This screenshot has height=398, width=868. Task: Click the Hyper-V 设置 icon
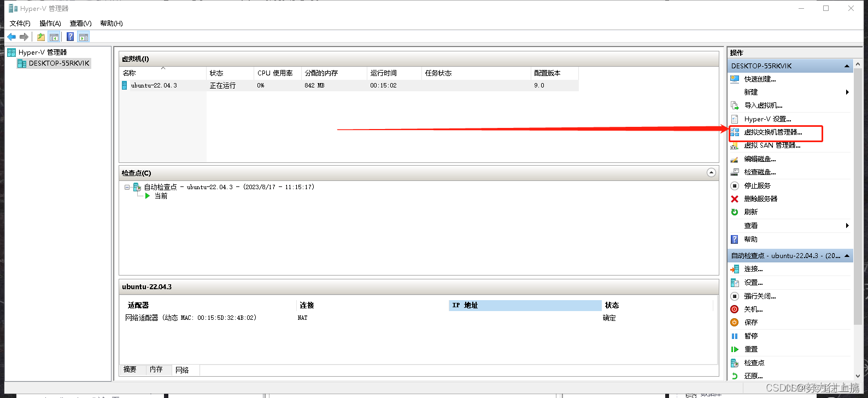tap(735, 119)
